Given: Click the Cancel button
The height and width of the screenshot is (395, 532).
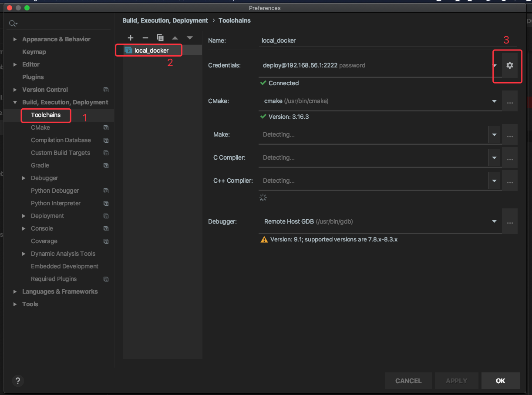Looking at the screenshot, I should click(x=408, y=381).
